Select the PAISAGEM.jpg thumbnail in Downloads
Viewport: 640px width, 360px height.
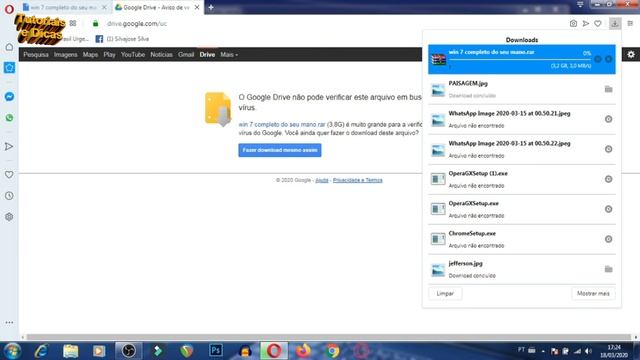tap(438, 89)
